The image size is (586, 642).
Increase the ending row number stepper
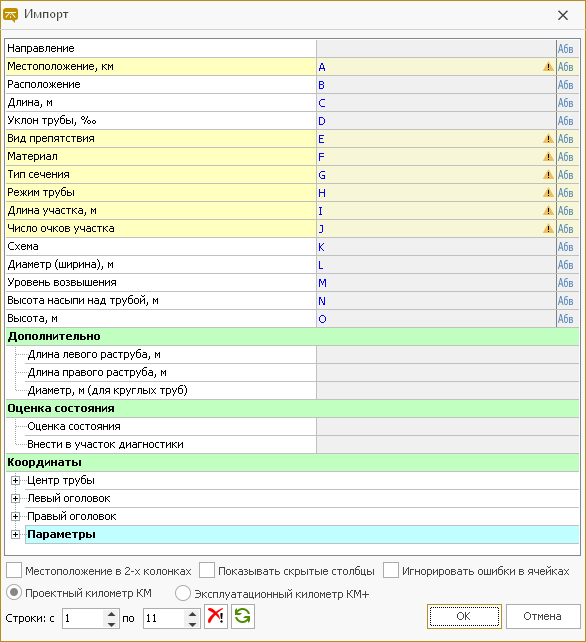[192, 613]
